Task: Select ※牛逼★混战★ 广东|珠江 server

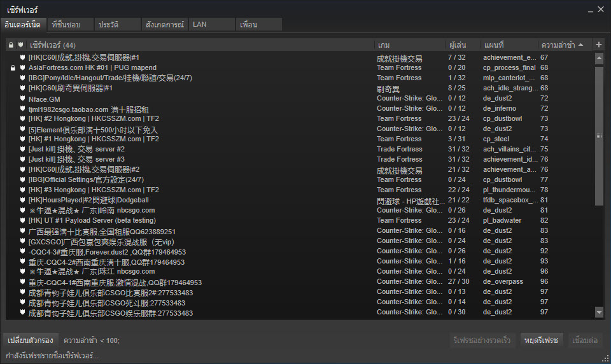Action: point(299,271)
